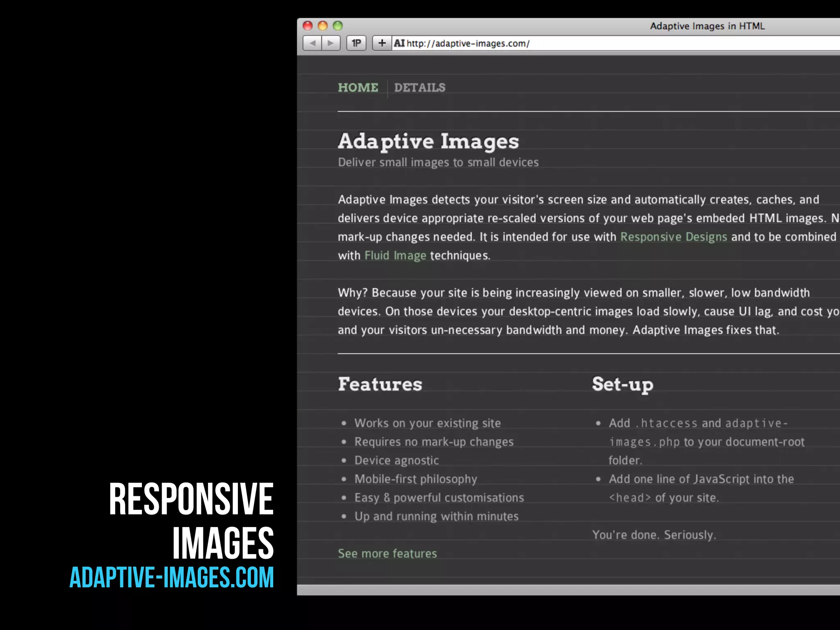Click the Adaptive Images page heading

(x=428, y=142)
